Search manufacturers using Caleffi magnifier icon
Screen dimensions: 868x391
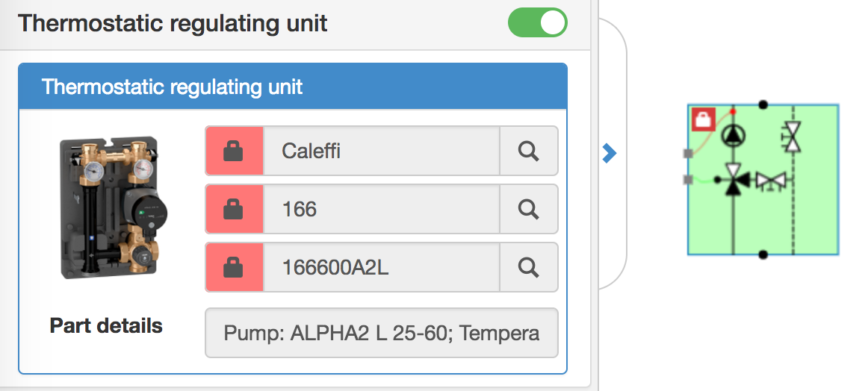tap(529, 151)
